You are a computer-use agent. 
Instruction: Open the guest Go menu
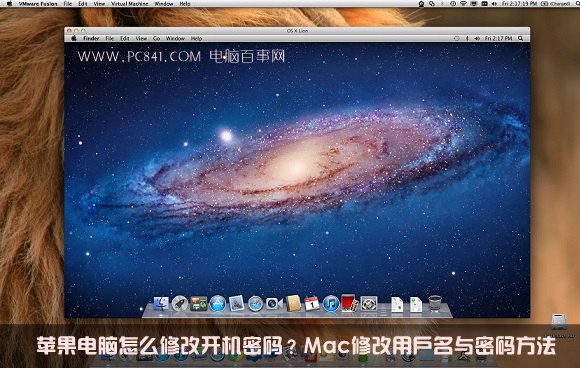point(156,38)
